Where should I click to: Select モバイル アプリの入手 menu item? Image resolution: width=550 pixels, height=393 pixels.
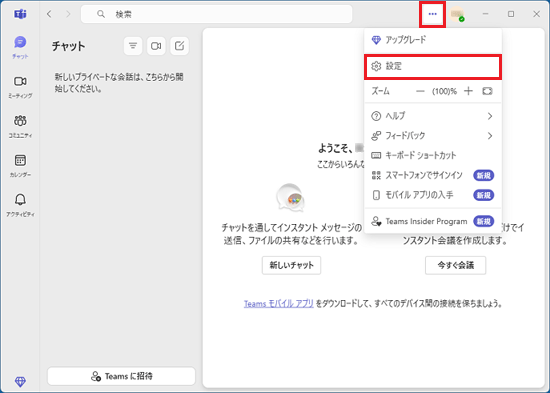pyautogui.click(x=433, y=195)
